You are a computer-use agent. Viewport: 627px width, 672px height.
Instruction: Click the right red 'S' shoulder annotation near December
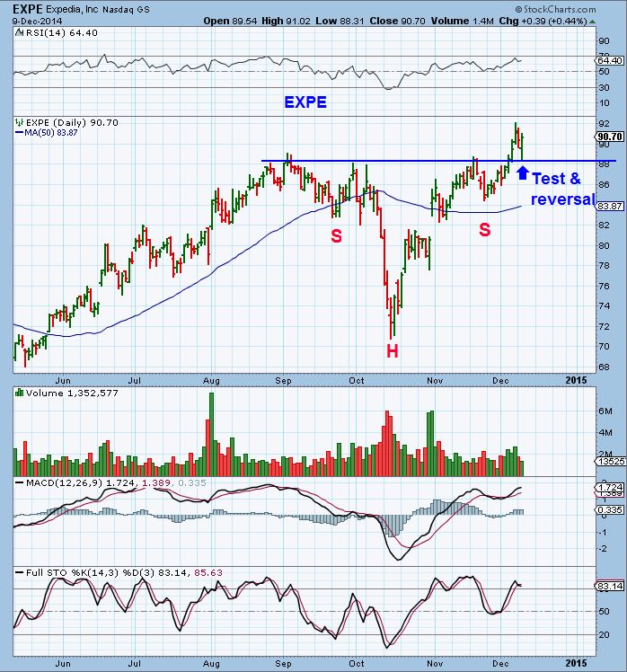click(485, 230)
